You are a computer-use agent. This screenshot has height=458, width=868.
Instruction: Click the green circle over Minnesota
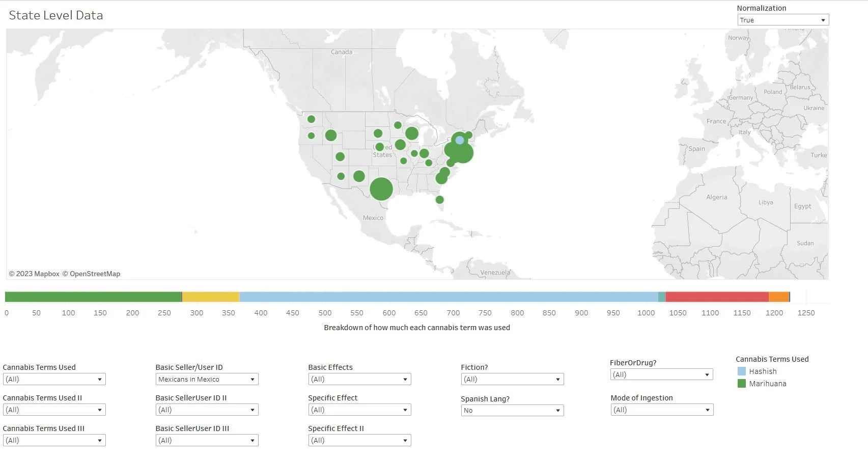[398, 125]
